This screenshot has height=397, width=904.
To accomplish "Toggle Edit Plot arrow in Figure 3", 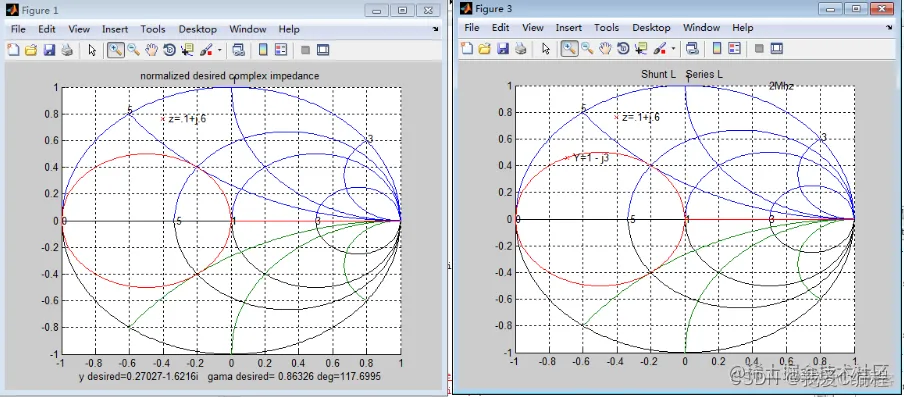I will point(546,49).
